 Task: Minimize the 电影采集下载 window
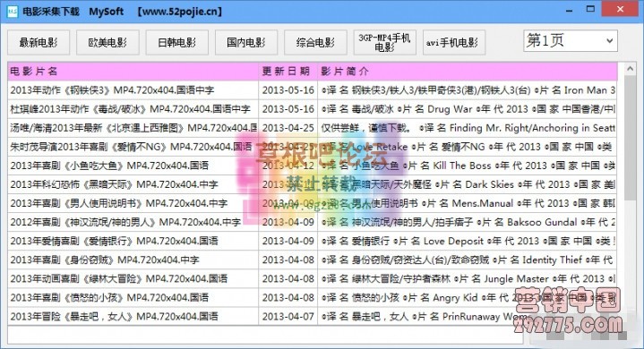point(570,10)
